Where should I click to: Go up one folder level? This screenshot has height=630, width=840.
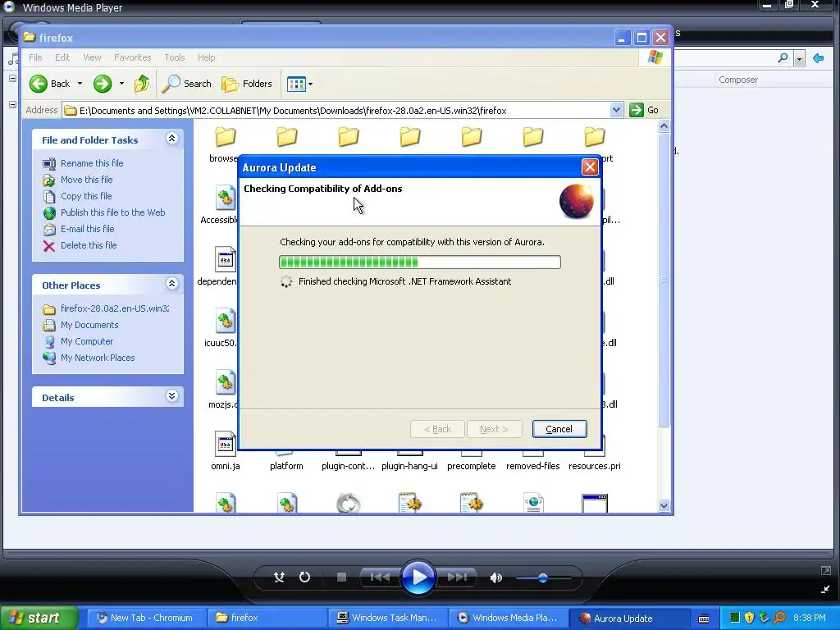tap(142, 84)
